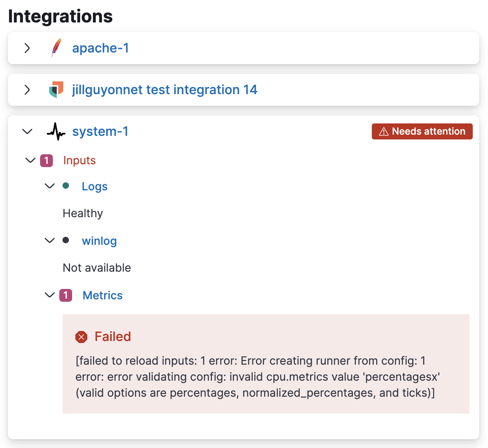Open the winlog input link
Image resolution: width=488 pixels, height=448 pixels.
(x=99, y=240)
